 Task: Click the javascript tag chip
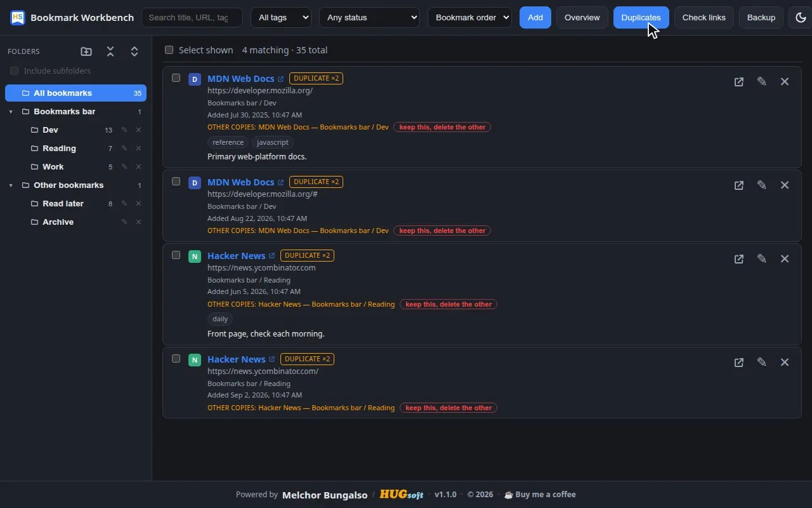(x=273, y=142)
